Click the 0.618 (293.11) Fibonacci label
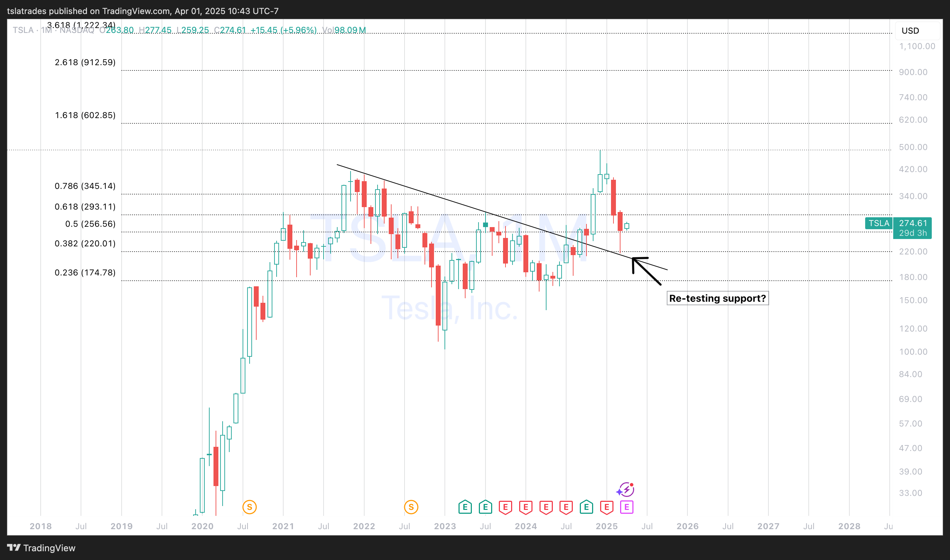The height and width of the screenshot is (560, 950). coord(85,206)
